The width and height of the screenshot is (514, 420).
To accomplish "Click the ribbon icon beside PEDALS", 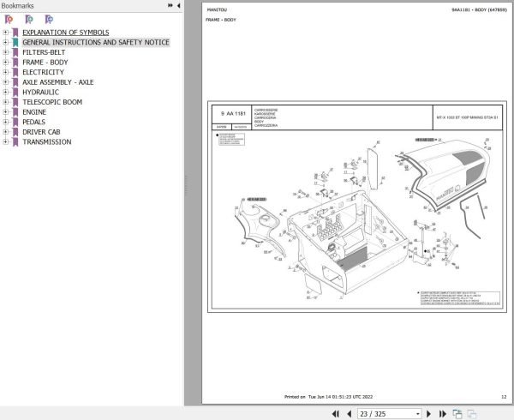I will pos(15,122).
